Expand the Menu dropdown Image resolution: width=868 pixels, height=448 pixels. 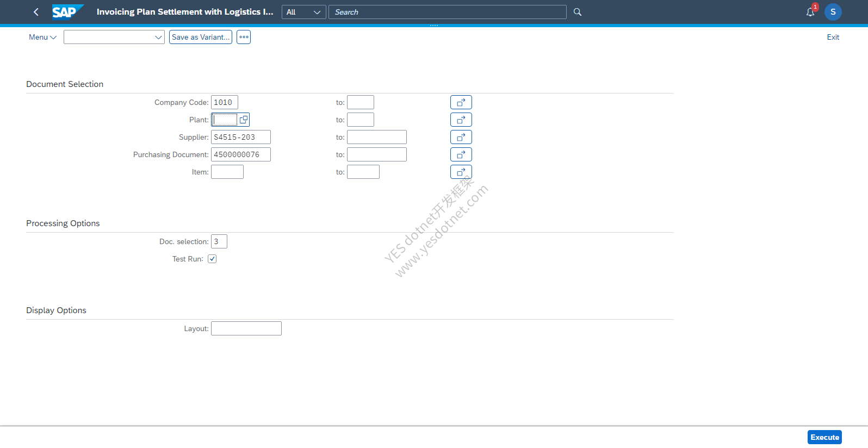pyautogui.click(x=42, y=37)
